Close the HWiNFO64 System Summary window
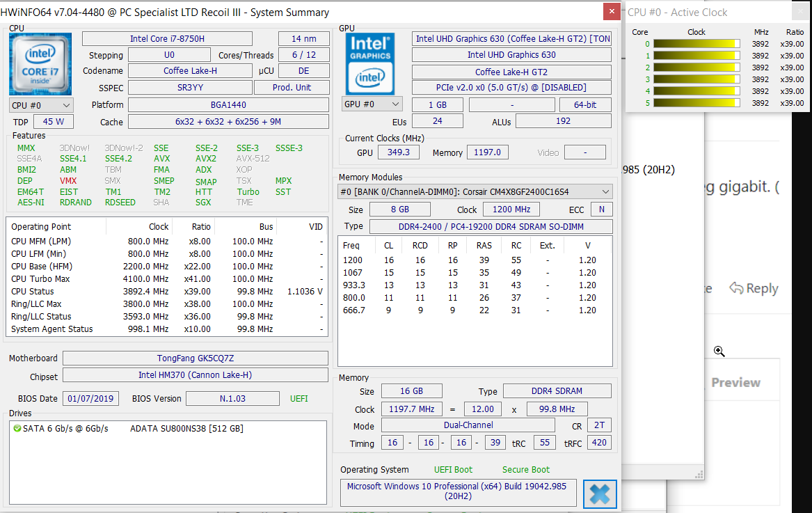Image resolution: width=812 pixels, height=513 pixels. 612,11
